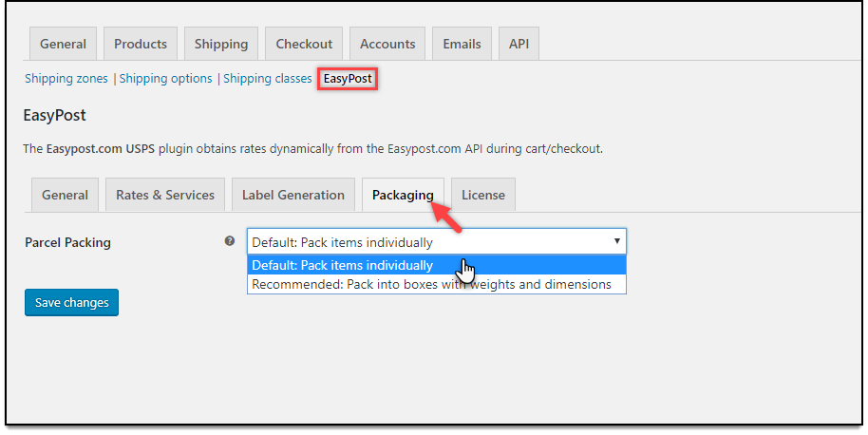868x435 pixels.
Task: Collapse the Parcel Packing dropdown
Action: [437, 242]
